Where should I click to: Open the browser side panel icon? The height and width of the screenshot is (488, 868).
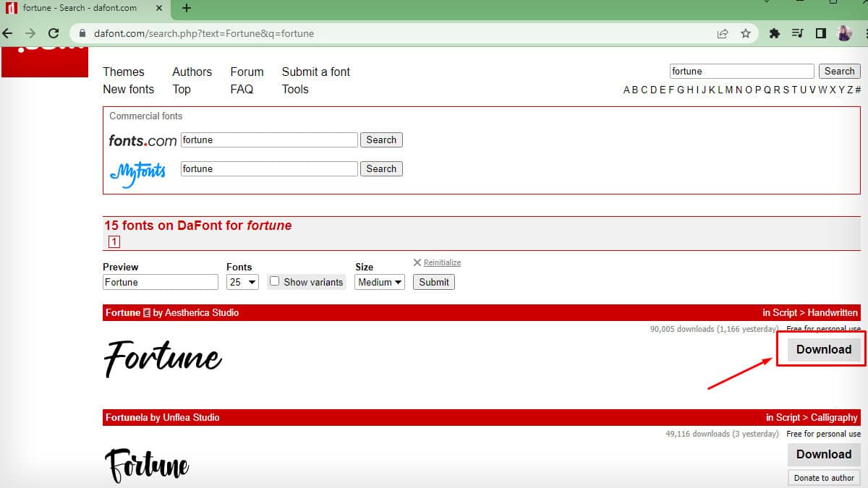pyautogui.click(x=821, y=33)
